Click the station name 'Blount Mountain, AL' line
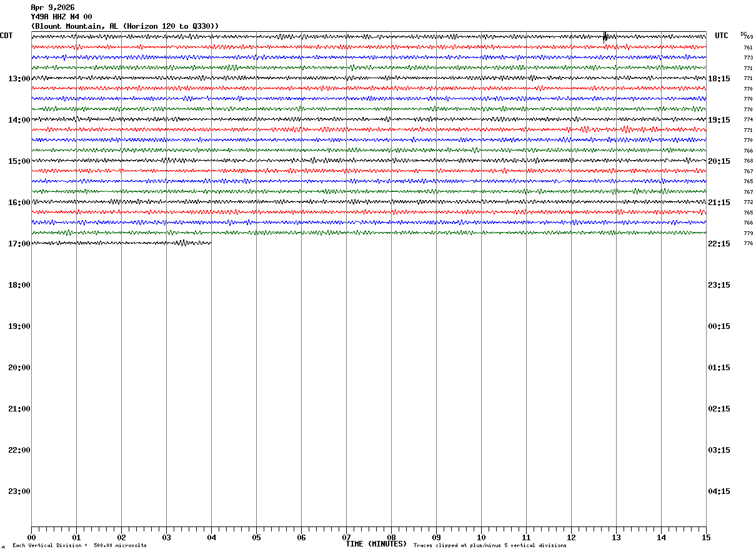The image size is (756, 554). point(125,26)
